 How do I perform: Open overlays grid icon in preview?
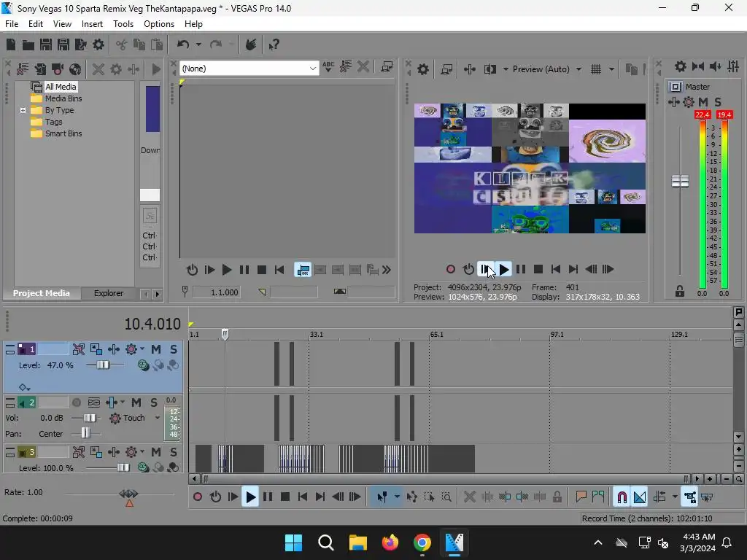click(596, 69)
